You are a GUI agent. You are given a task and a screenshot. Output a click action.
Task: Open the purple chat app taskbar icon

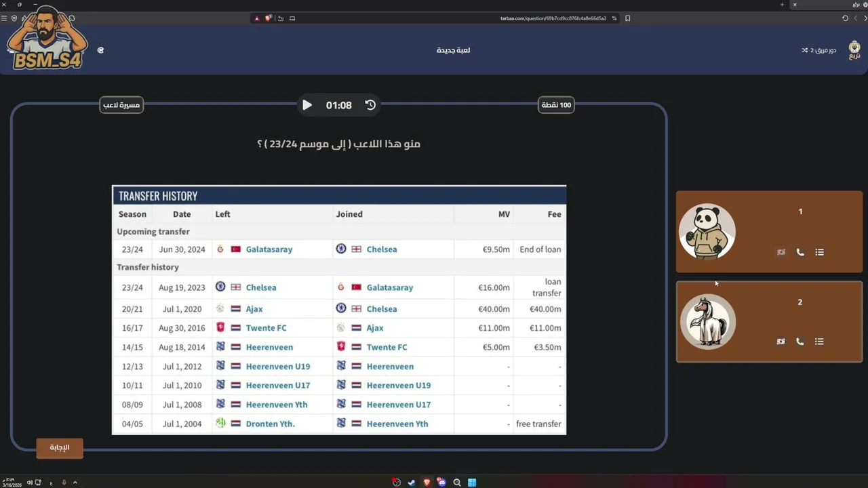tap(441, 483)
